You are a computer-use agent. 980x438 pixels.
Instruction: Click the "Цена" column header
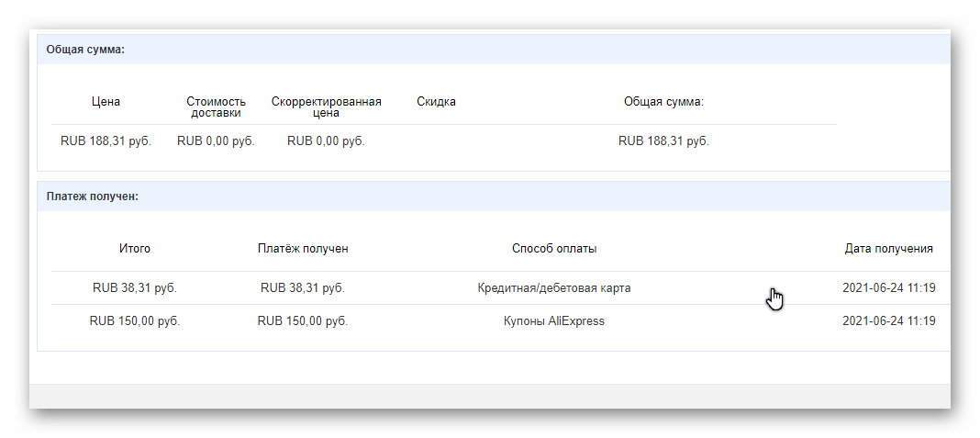pyautogui.click(x=106, y=102)
